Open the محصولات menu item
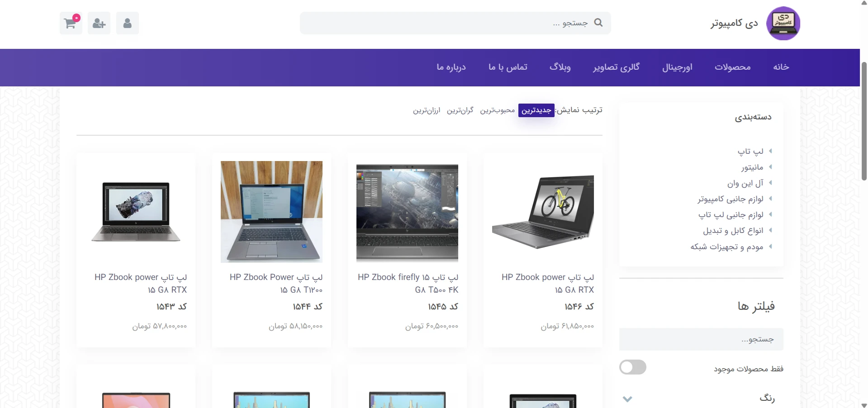The width and height of the screenshot is (868, 408). [x=732, y=67]
